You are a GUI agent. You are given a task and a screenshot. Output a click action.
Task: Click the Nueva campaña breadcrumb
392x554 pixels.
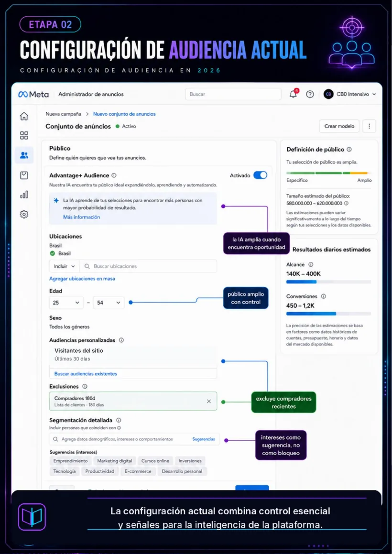63,114
